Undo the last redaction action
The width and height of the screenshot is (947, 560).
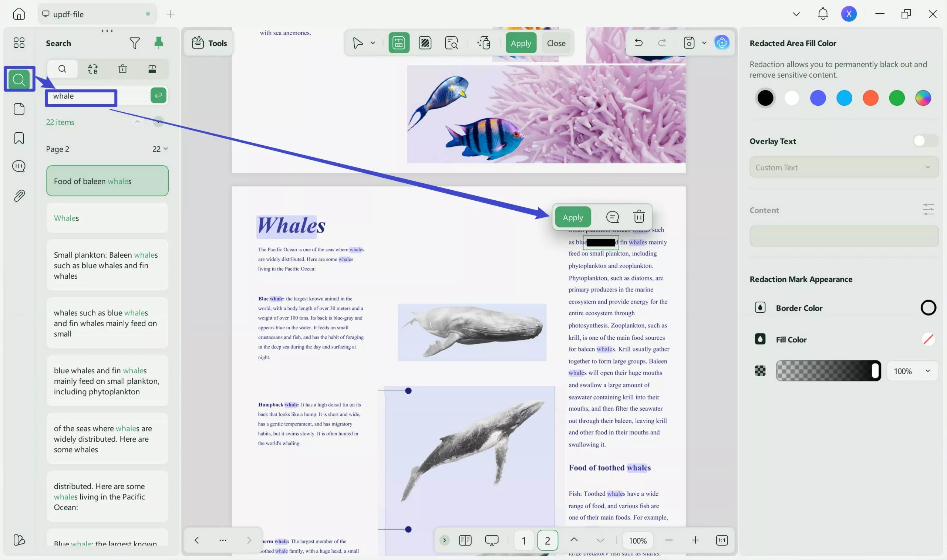[638, 42]
